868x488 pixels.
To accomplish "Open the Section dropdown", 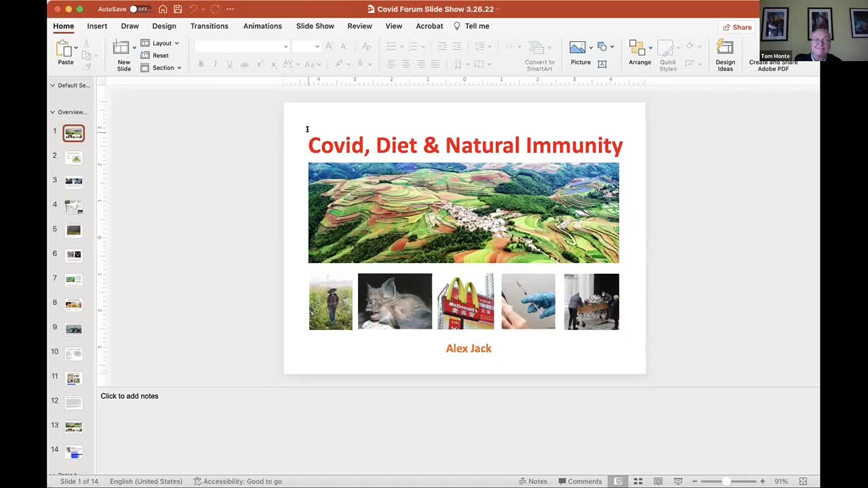I will (x=161, y=68).
